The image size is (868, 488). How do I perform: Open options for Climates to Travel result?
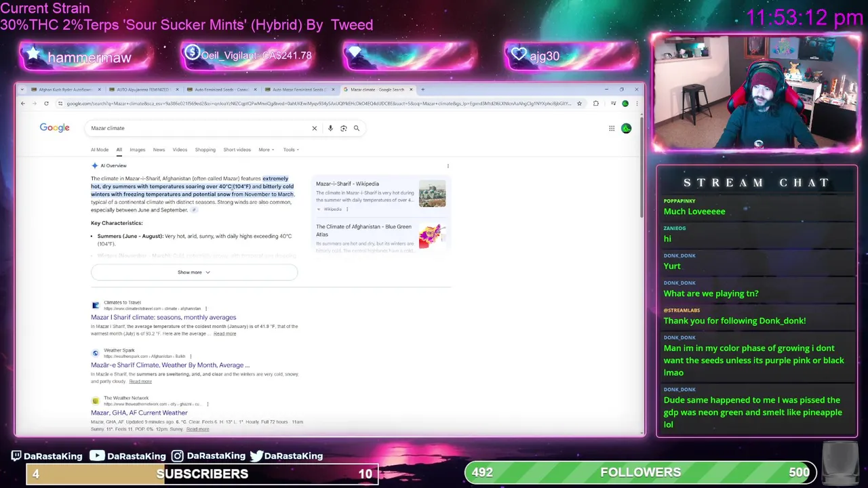pyautogui.click(x=206, y=308)
